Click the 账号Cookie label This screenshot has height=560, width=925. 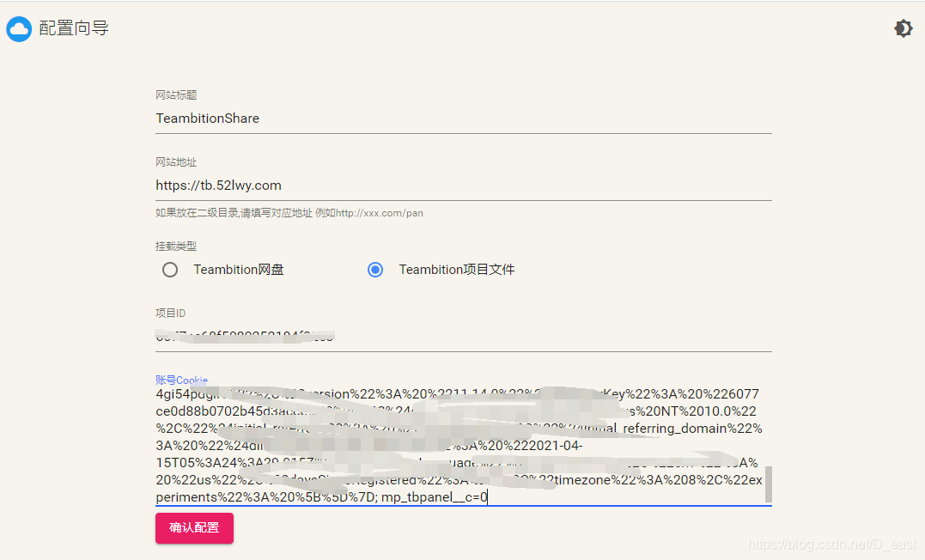tap(182, 380)
